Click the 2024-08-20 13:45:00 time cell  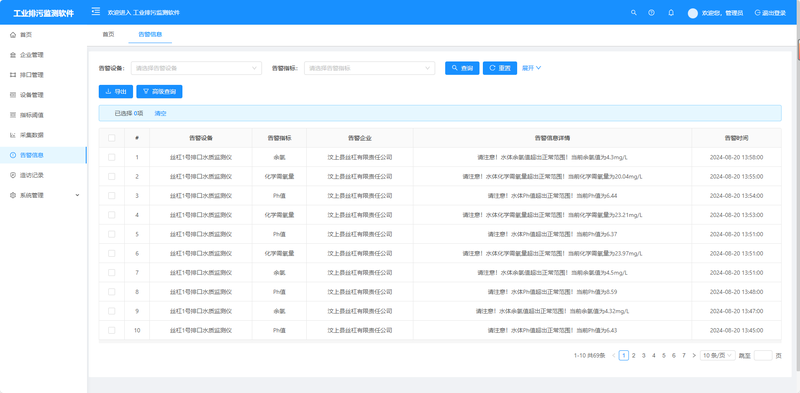(736, 330)
